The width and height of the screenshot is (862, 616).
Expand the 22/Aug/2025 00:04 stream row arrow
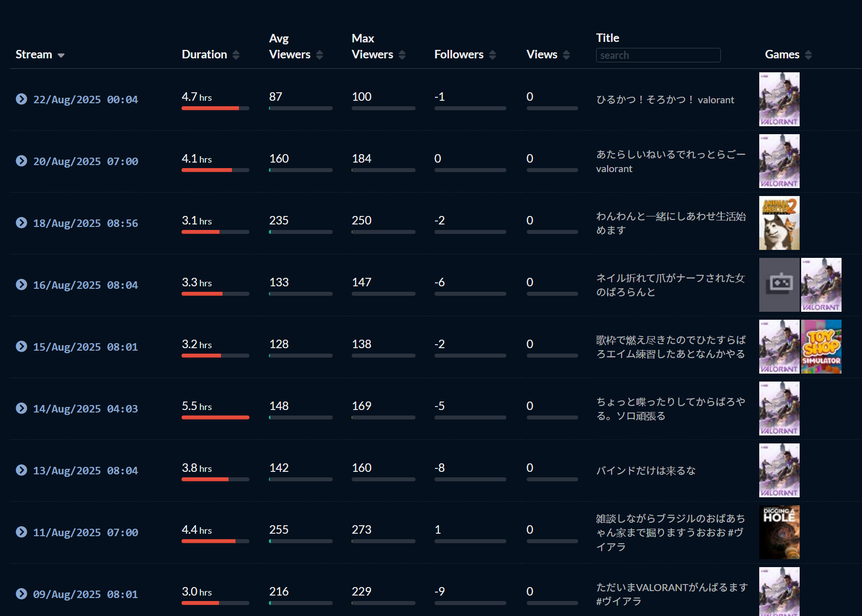21,99
